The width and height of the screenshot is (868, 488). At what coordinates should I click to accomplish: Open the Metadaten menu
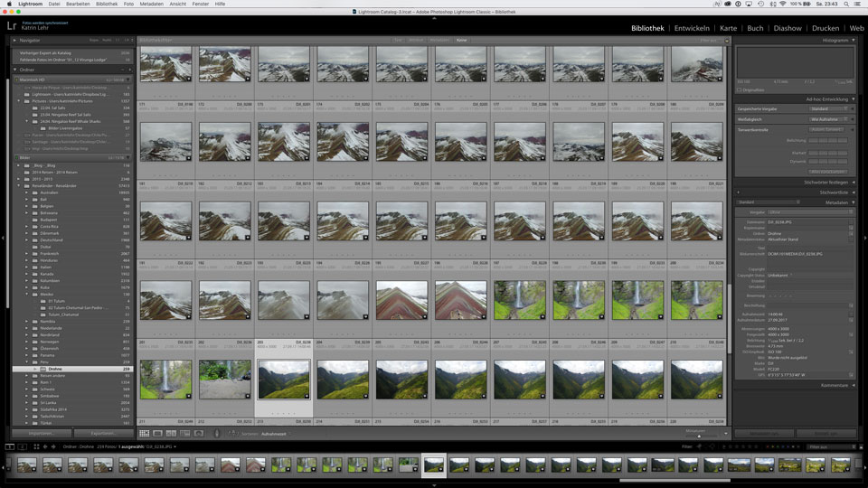(151, 4)
